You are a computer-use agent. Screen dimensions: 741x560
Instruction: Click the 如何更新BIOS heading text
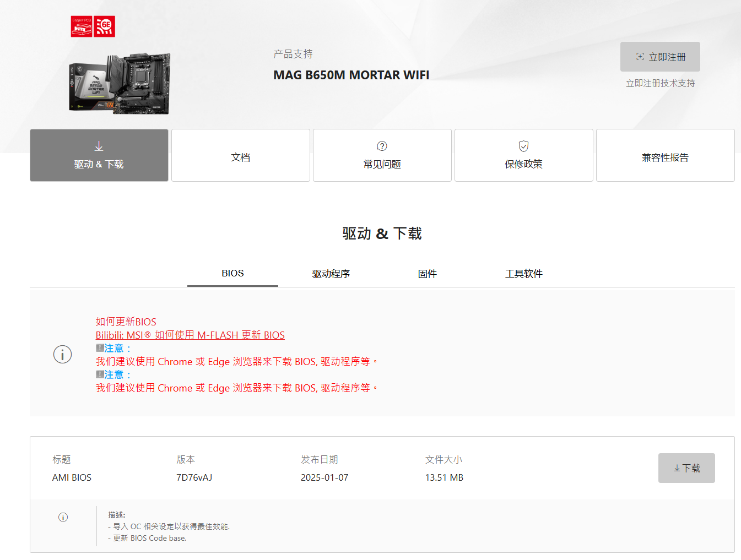(126, 322)
